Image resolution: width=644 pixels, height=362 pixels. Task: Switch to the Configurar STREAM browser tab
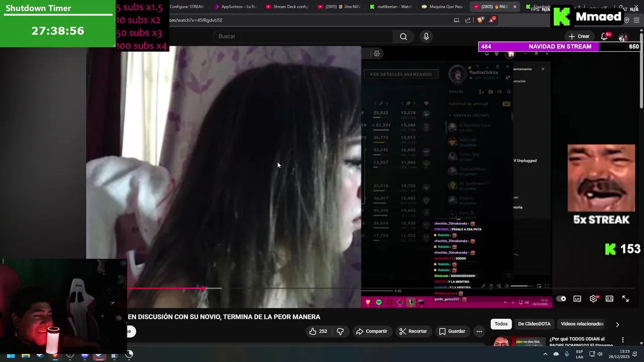(x=187, y=7)
